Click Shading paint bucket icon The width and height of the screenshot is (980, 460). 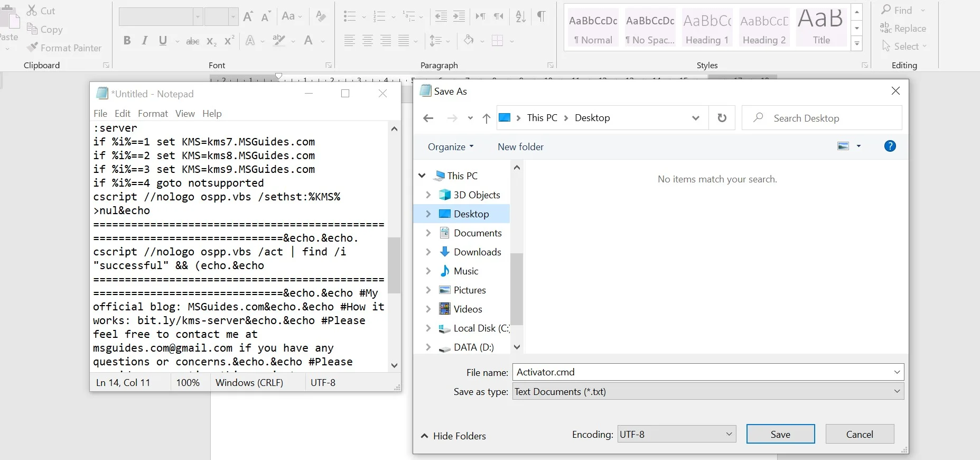click(x=469, y=40)
